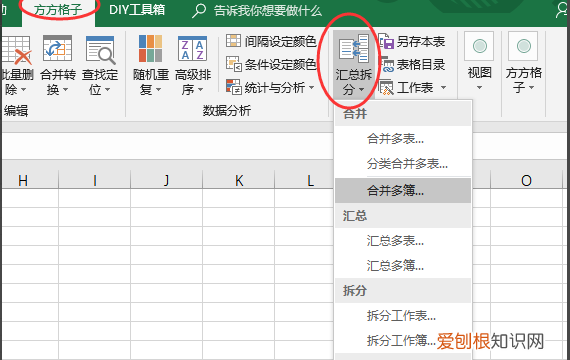
Task: Click the 随机重复 colored grid icon
Action: (x=150, y=48)
